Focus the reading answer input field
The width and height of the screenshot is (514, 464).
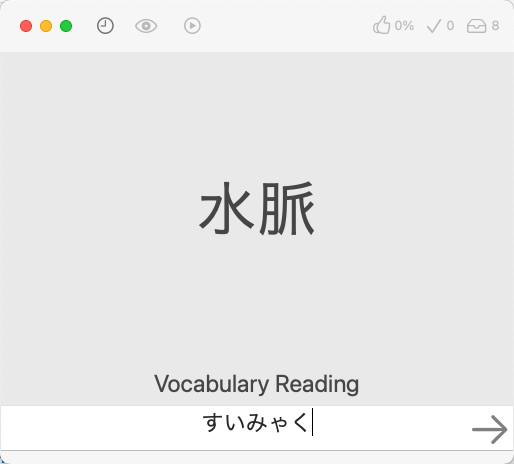tap(257, 428)
